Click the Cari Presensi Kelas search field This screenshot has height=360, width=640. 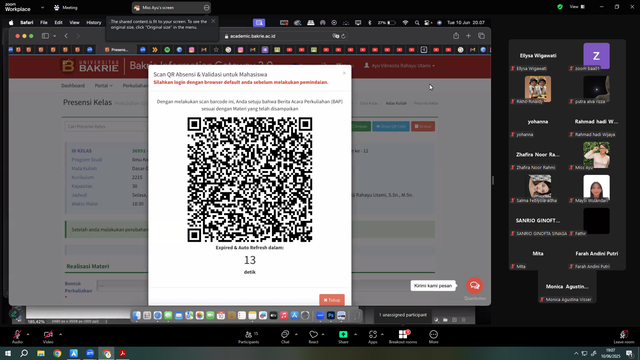[x=106, y=126]
